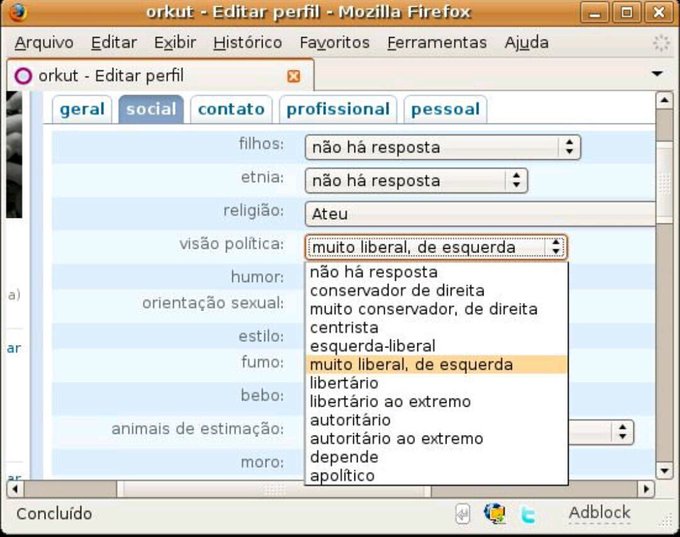This screenshot has height=537, width=680.
Task: Click the 'bebo:' label
Action: pos(262,395)
